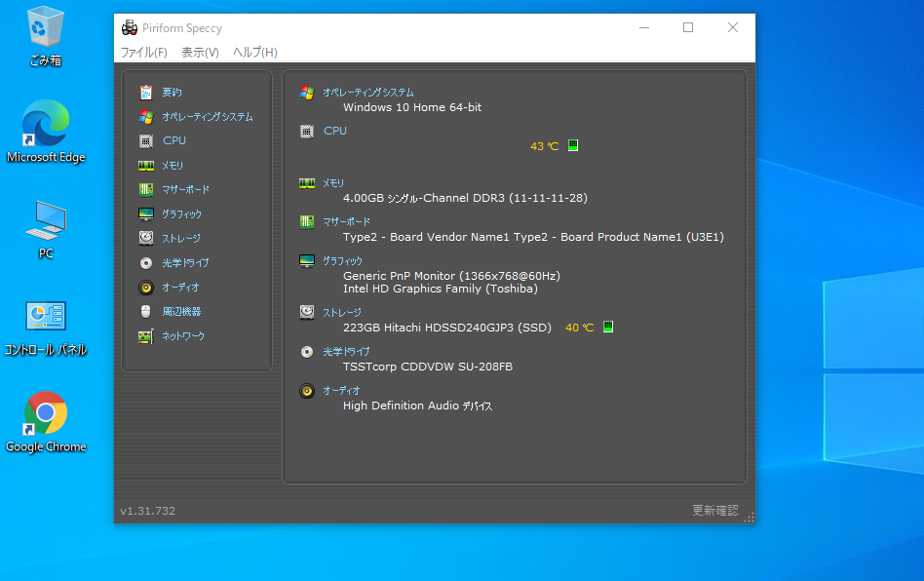Open the ファイル(F) menu

[144, 53]
